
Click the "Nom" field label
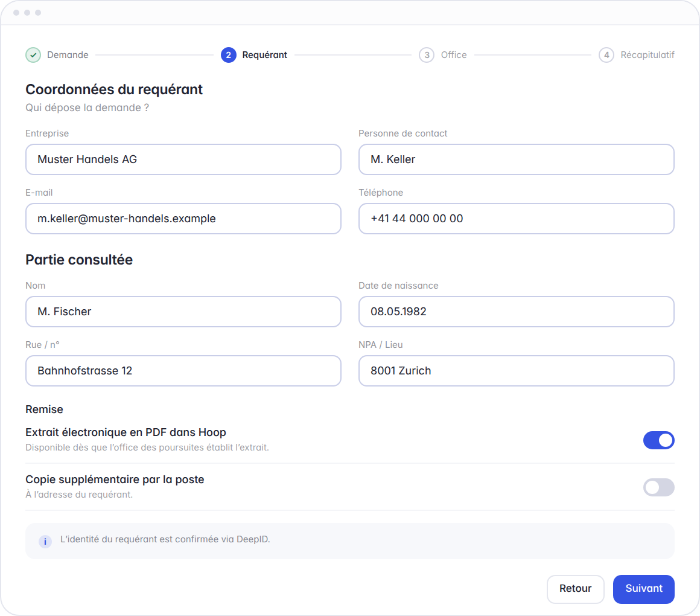click(35, 286)
